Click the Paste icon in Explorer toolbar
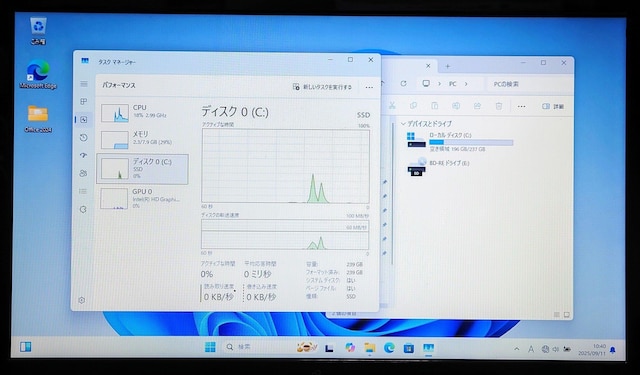Viewport: 640px width, 375px height. [434, 106]
